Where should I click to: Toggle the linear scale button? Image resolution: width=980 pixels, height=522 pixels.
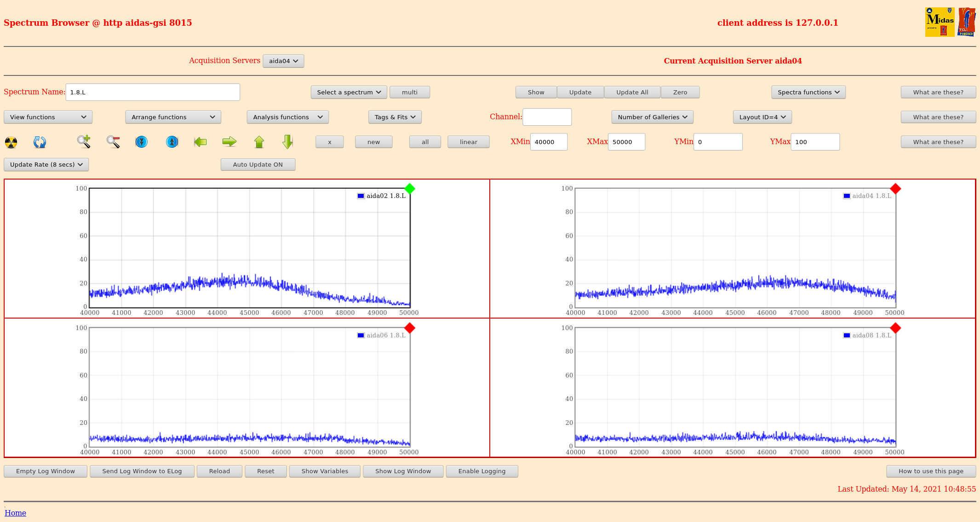pos(468,142)
